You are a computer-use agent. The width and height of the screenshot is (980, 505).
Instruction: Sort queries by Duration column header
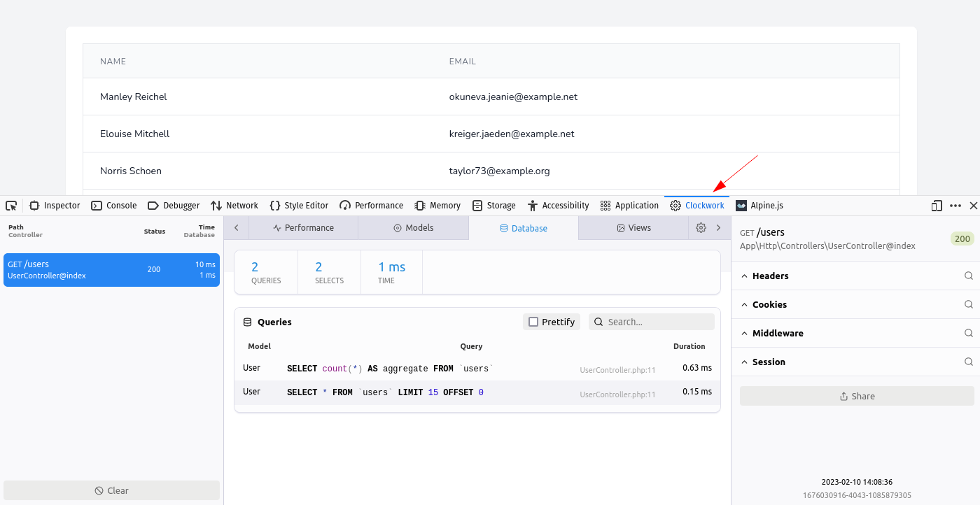[x=689, y=346]
